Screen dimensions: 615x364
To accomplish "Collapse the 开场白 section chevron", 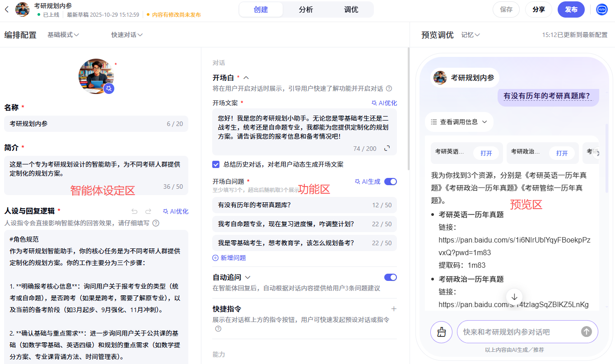I will coord(245,77).
